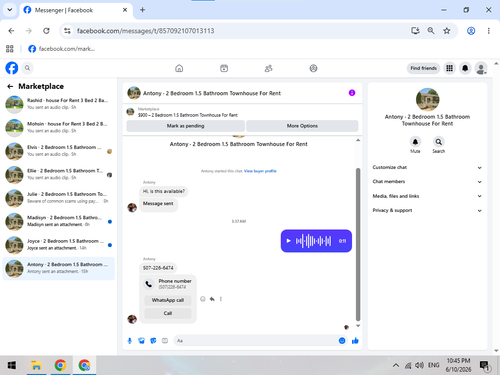Expand the Customize chat section
This screenshot has width=500, height=375.
pyautogui.click(x=427, y=167)
